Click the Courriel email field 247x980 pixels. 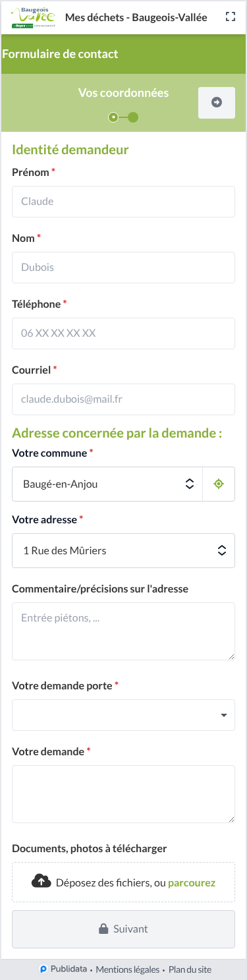[x=123, y=399]
